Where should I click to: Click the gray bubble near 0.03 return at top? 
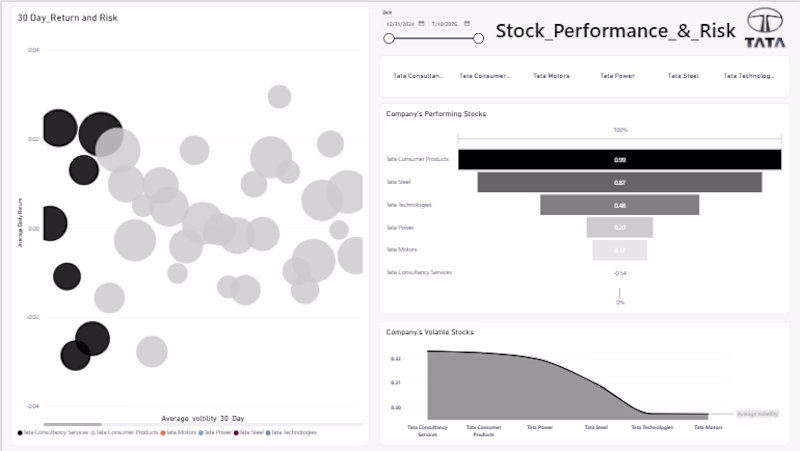click(279, 96)
